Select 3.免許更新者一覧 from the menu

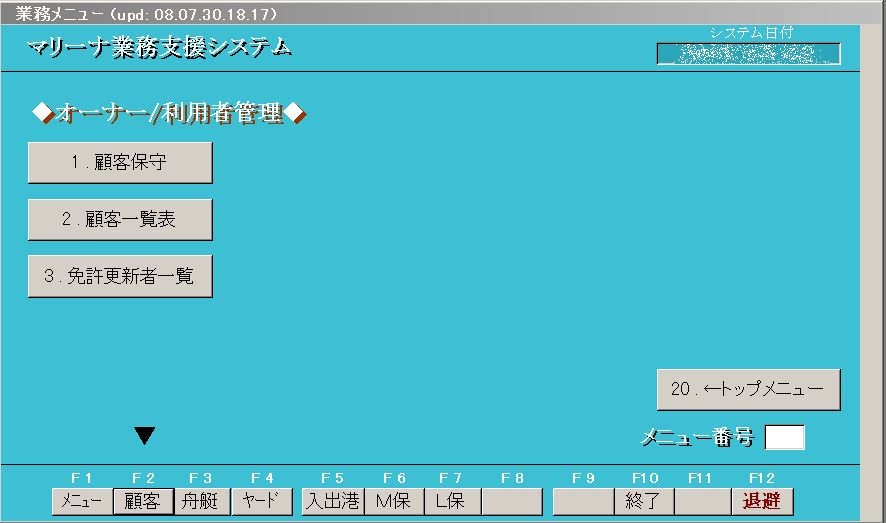click(x=120, y=277)
